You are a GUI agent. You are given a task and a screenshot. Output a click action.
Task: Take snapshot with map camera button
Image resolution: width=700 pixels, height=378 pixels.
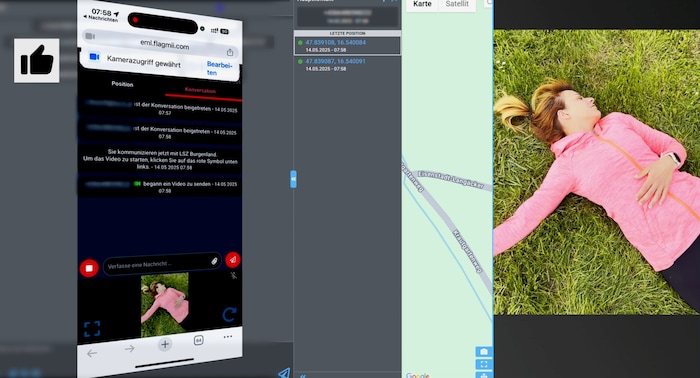pyautogui.click(x=484, y=352)
